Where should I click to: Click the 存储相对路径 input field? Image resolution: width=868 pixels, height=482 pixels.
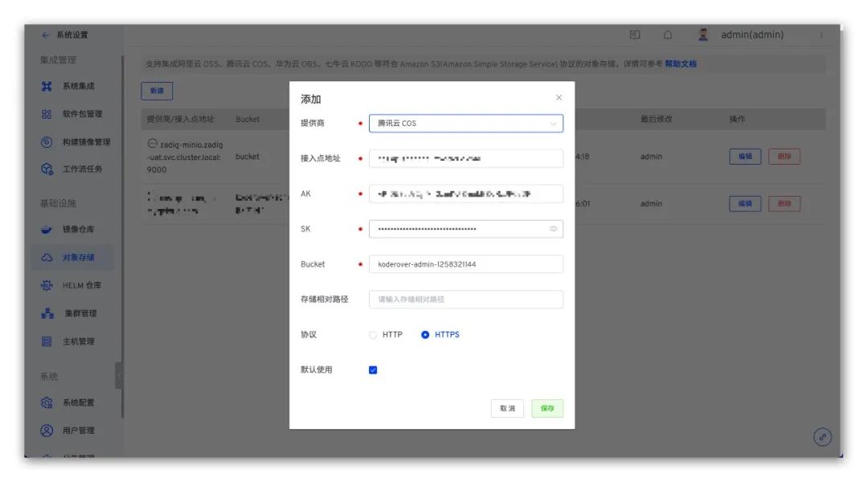point(465,300)
